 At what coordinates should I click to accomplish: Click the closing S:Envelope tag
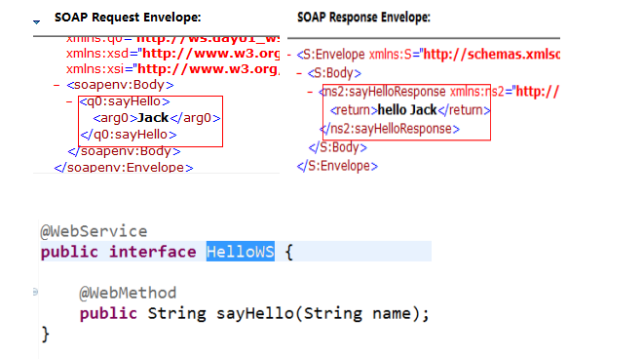(337, 166)
